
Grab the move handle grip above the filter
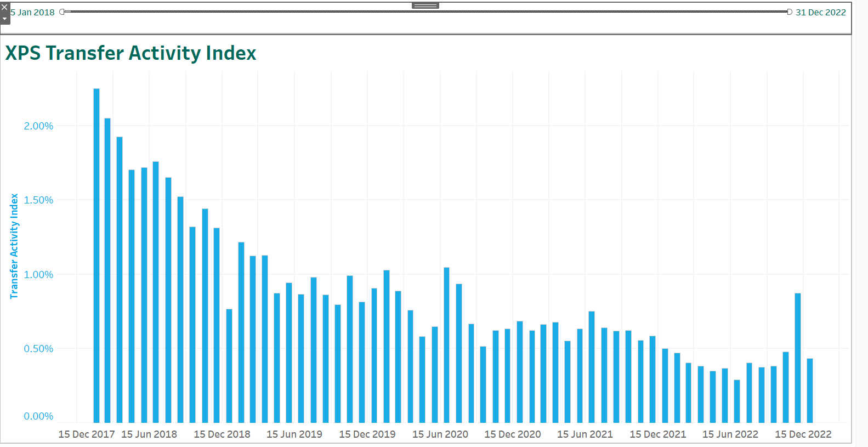(x=426, y=5)
